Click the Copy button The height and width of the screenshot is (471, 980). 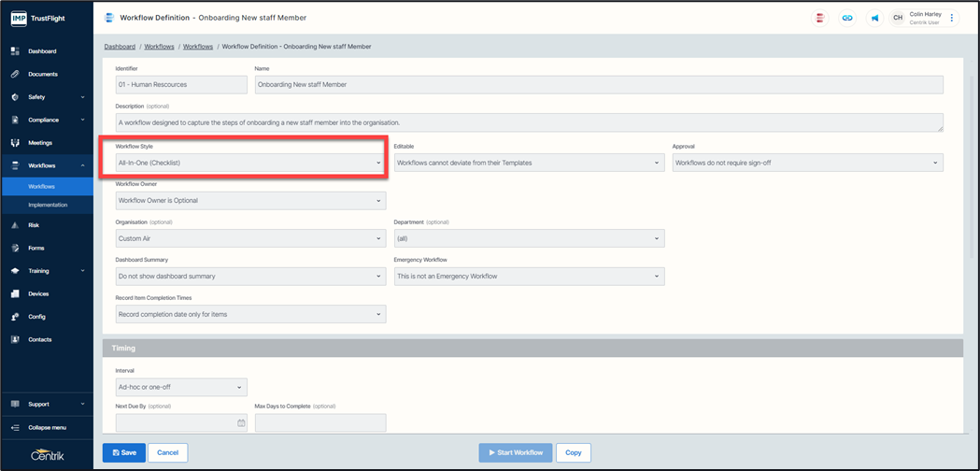tap(573, 452)
